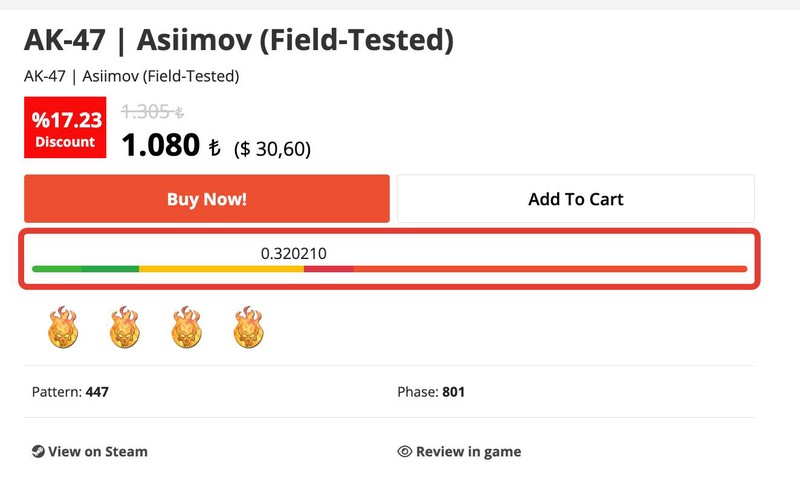Add the item with Add To Cart
800x483 pixels.
(x=575, y=199)
